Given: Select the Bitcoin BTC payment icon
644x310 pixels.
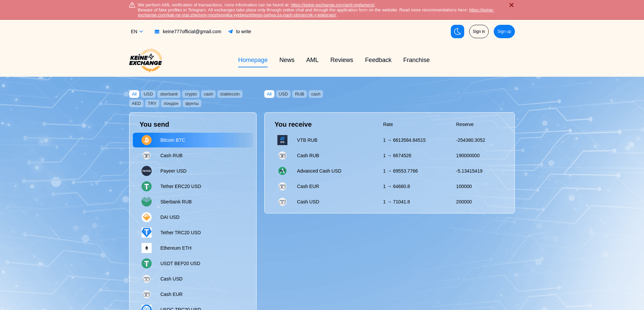Looking at the screenshot, I should pos(147,140).
